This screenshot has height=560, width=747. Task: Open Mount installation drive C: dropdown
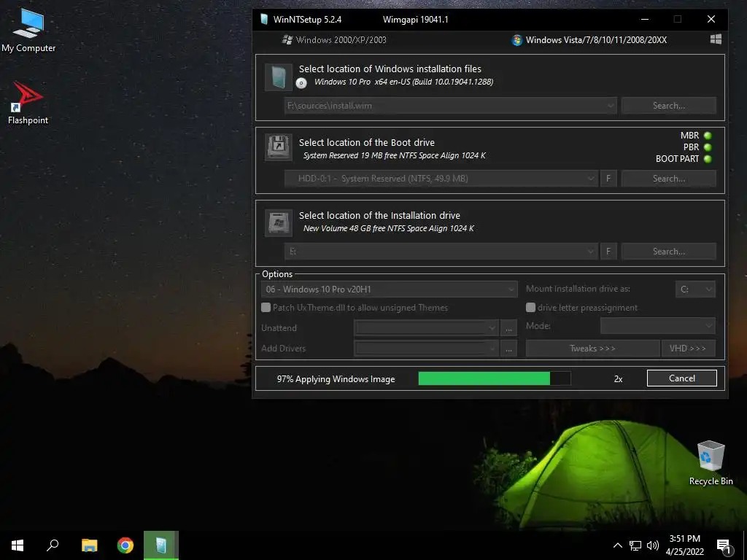695,289
